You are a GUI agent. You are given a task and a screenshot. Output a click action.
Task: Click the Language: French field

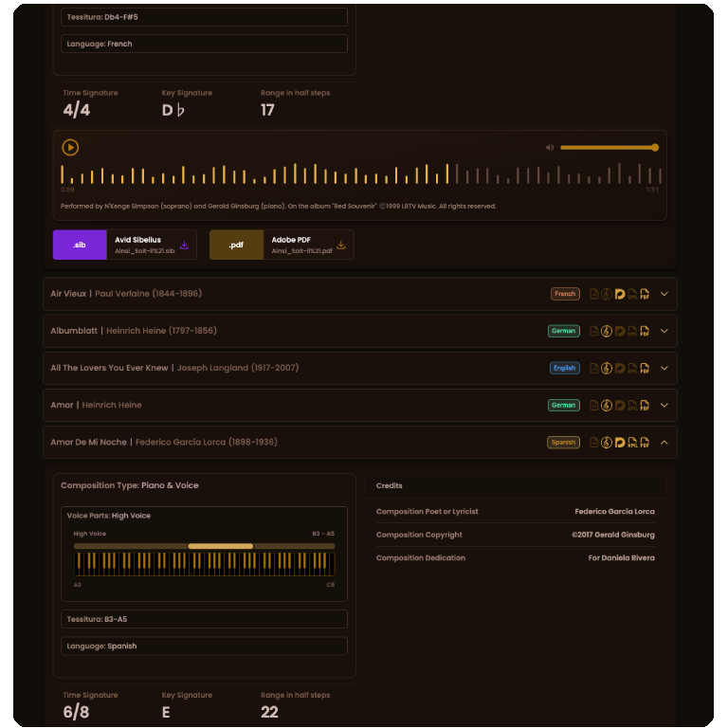tap(205, 44)
